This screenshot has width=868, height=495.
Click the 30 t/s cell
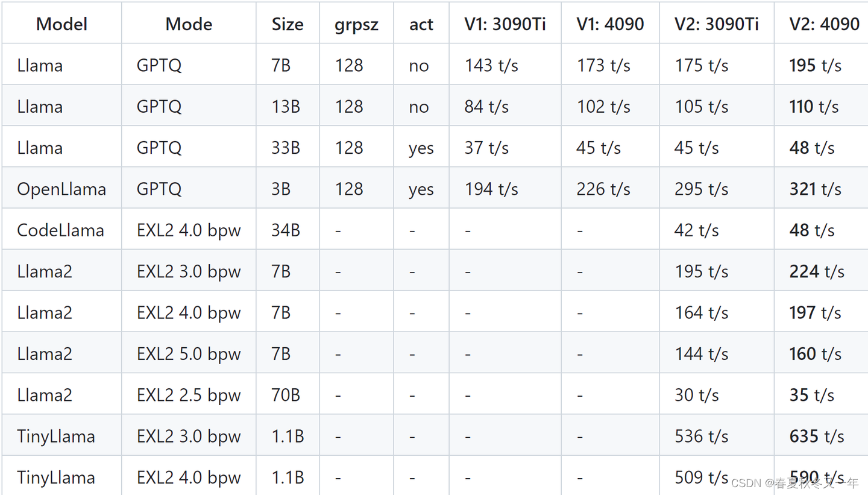point(717,395)
